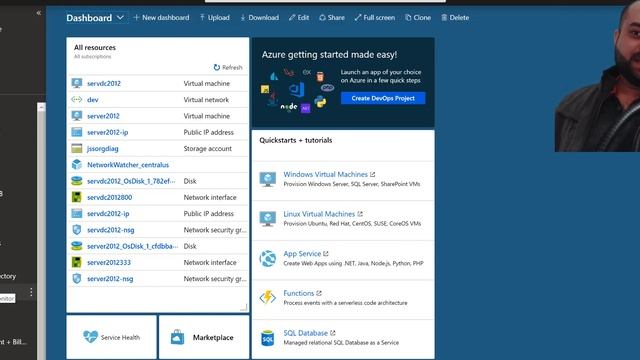Open server2012-nsg security group link
640x360 pixels.
(110, 279)
